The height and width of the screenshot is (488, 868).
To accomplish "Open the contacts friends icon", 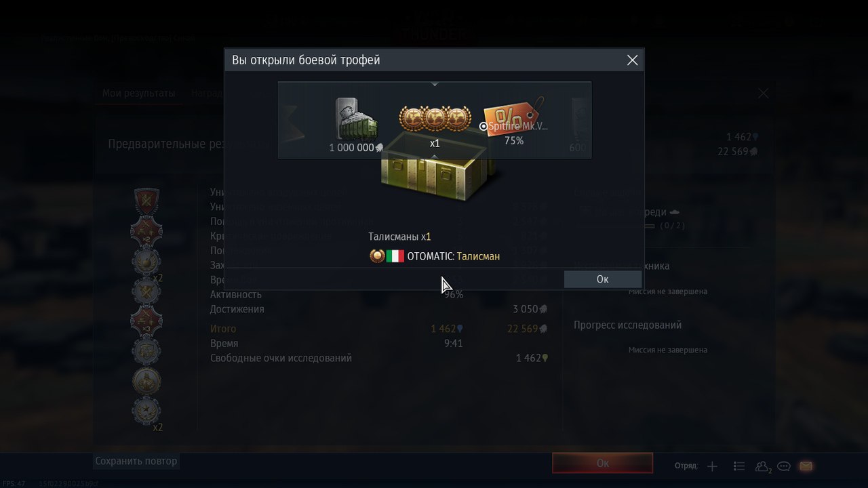I will [763, 466].
